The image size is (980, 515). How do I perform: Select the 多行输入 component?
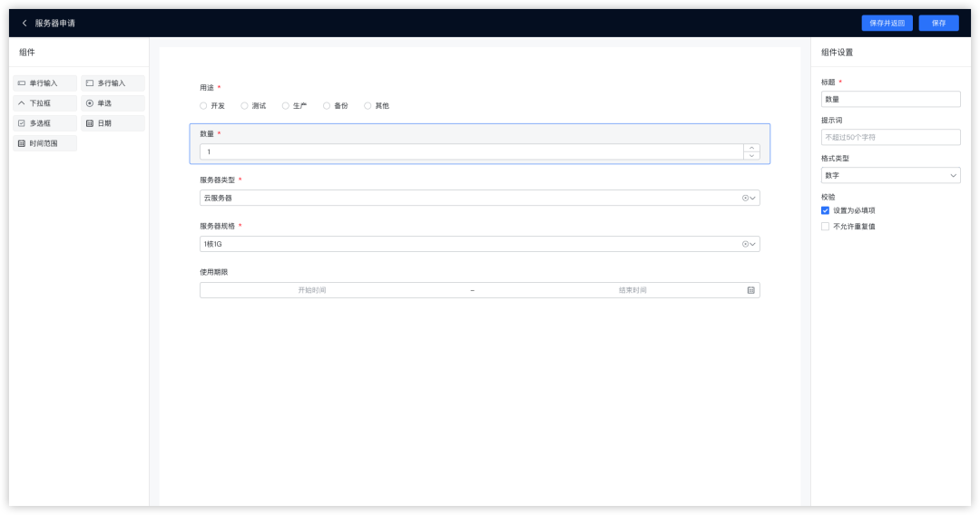coord(113,83)
